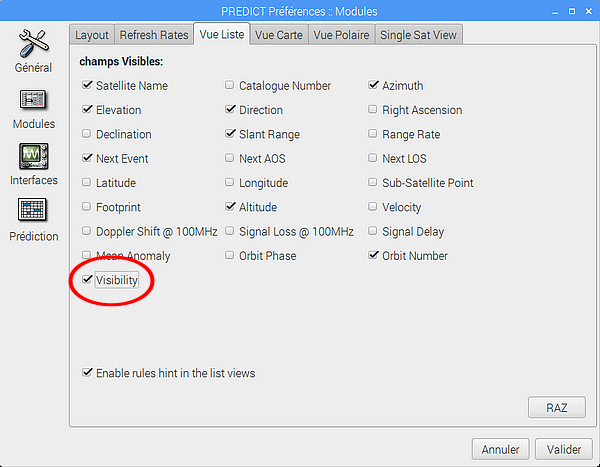Tick the Longitude checkbox
This screenshot has height=467, width=600.
[230, 182]
